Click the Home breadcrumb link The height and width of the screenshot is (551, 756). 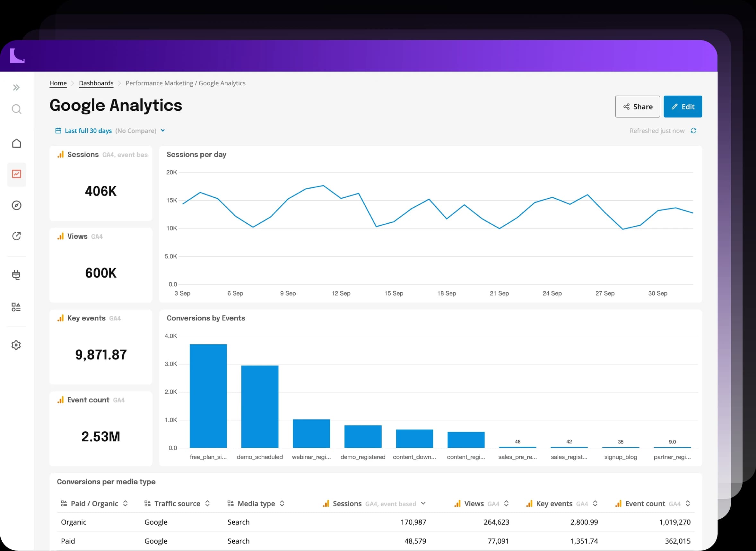(x=58, y=83)
